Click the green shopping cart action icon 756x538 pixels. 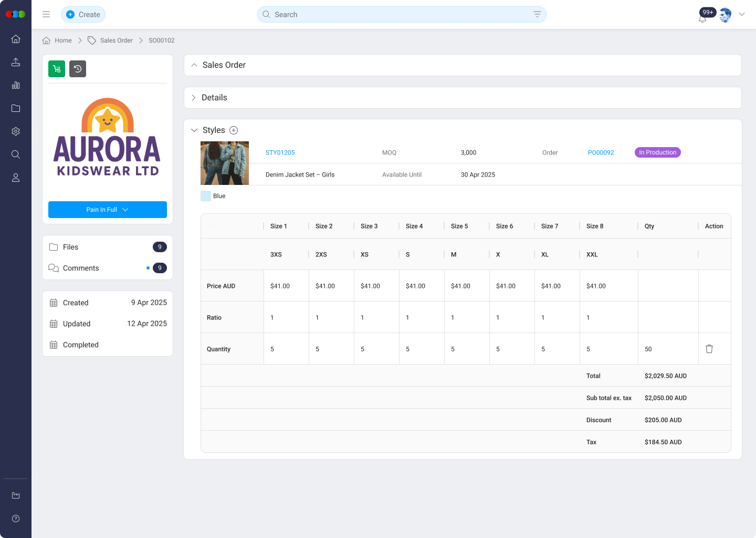tap(56, 68)
